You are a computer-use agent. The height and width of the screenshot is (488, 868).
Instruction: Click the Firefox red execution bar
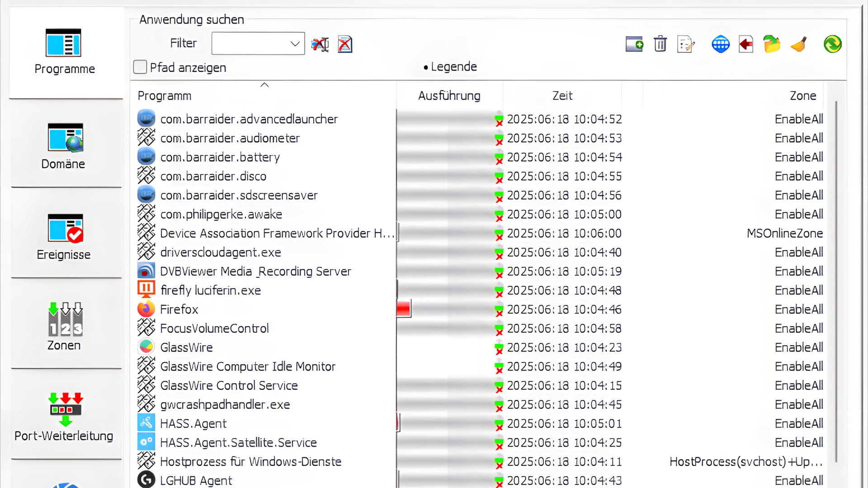pos(404,309)
